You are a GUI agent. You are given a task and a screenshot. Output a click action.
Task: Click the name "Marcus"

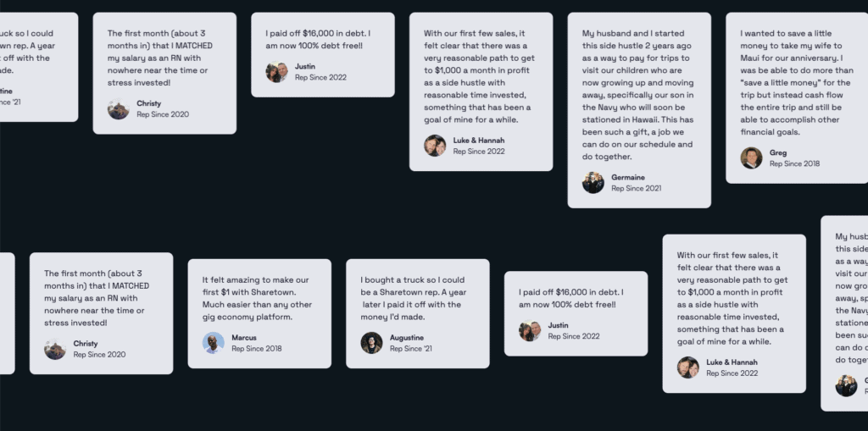click(x=244, y=337)
